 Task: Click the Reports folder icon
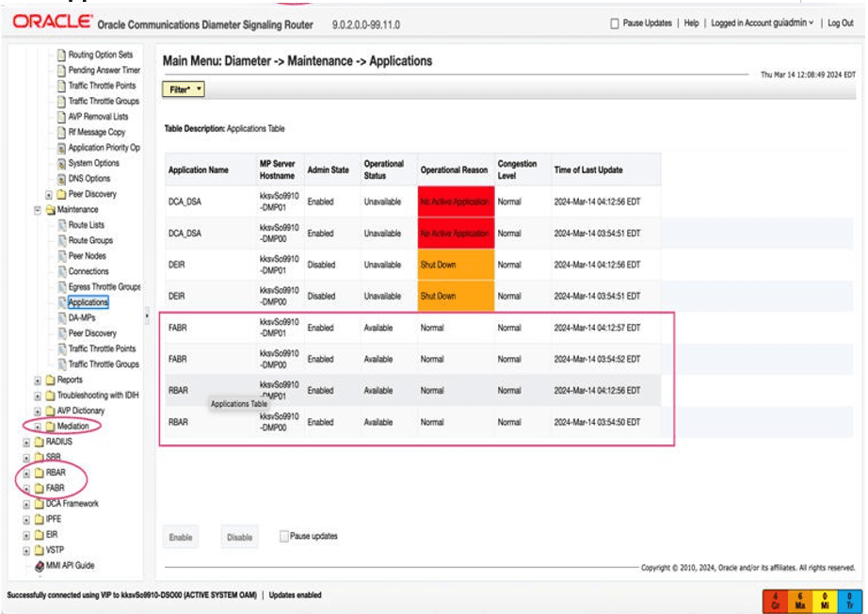(x=51, y=380)
